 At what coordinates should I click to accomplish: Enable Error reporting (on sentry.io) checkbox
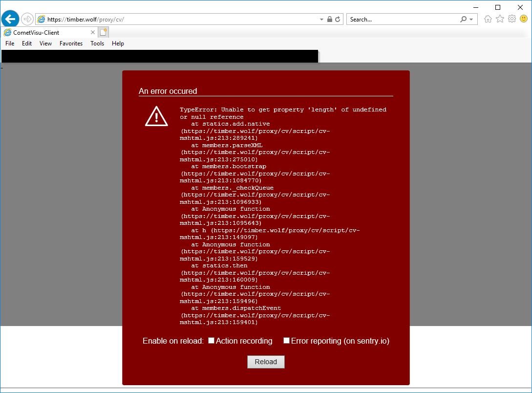pos(287,341)
